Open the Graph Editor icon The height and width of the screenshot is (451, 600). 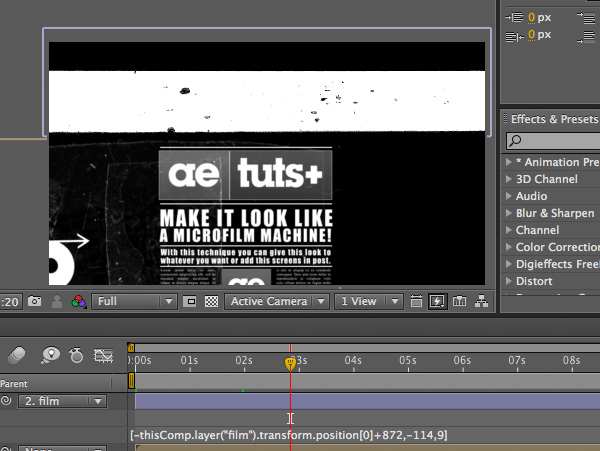tap(103, 355)
